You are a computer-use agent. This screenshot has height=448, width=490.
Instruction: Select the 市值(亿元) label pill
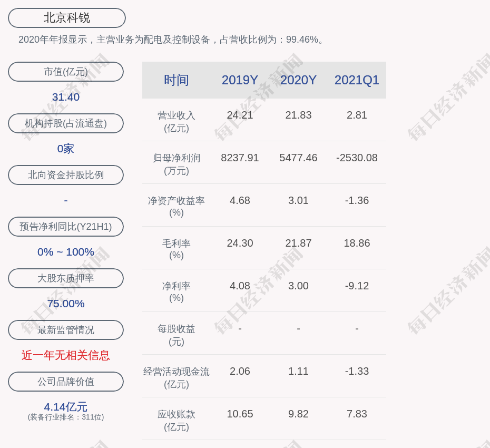66,72
